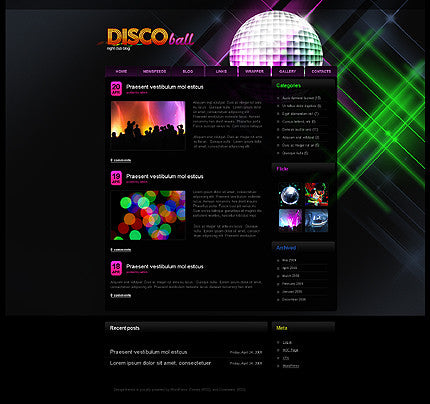Open the blue DJ Flickr thumbnail
Screen dimensions: 430x404
pyautogui.click(x=316, y=220)
